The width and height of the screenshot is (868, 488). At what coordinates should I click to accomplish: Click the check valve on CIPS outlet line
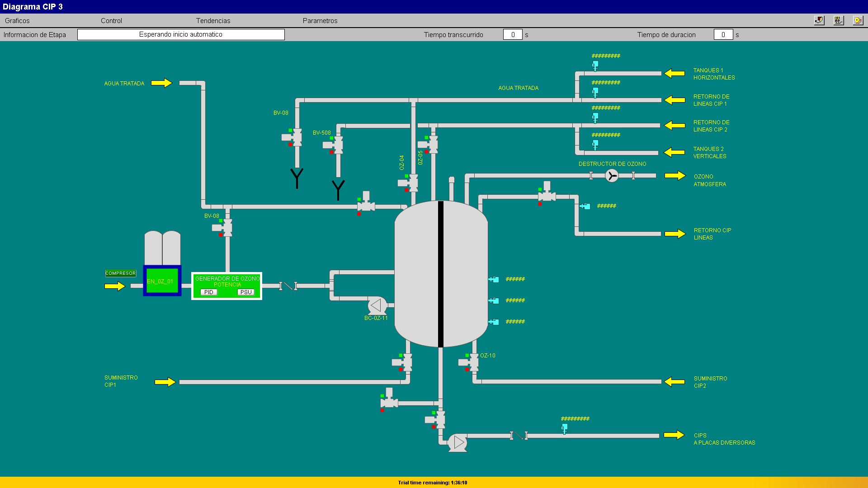(519, 436)
